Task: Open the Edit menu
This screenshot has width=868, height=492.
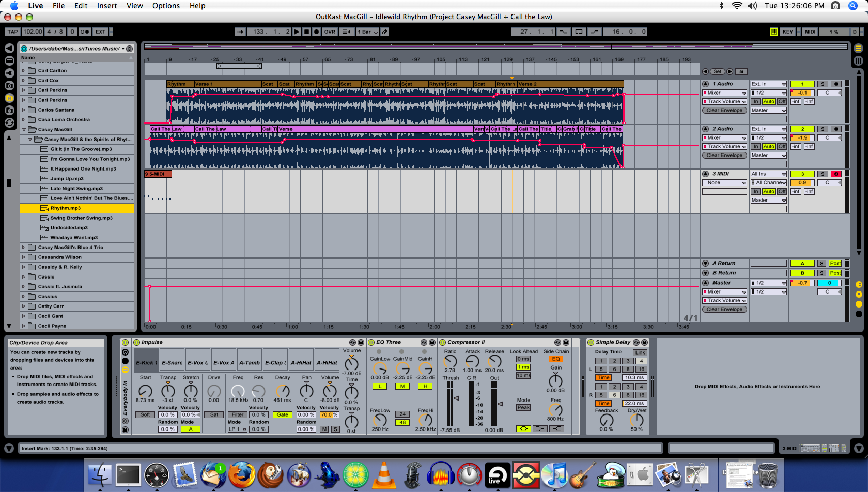Action: (x=81, y=6)
